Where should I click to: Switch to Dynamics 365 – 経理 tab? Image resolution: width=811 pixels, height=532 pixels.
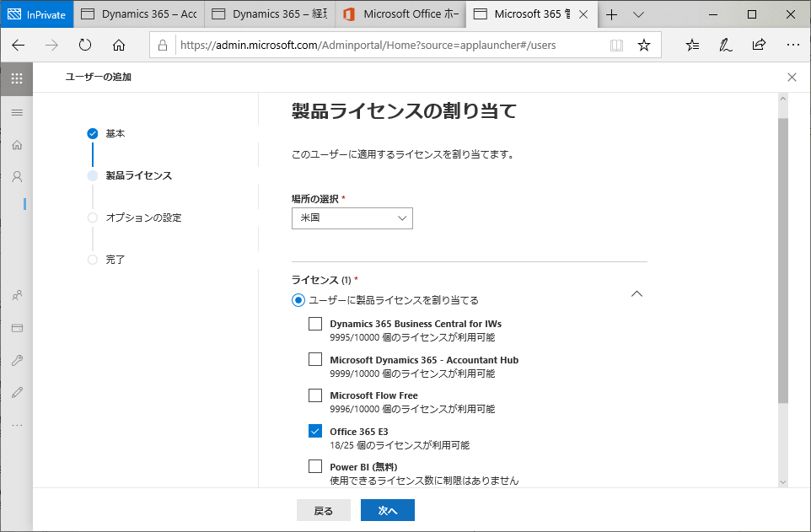[270, 14]
